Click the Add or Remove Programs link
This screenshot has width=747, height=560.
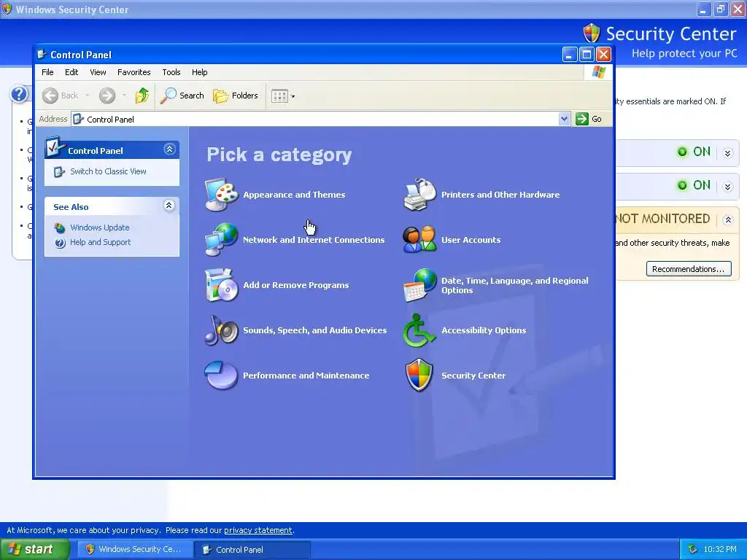point(296,285)
